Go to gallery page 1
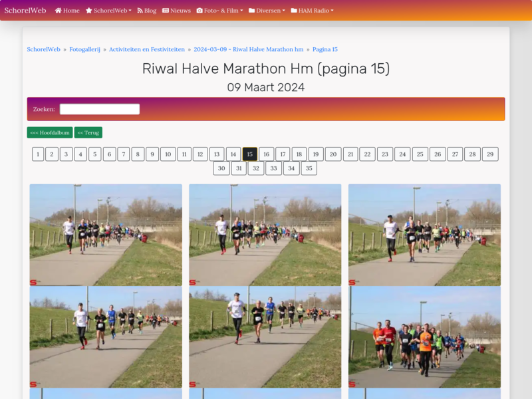The height and width of the screenshot is (399, 532). click(38, 154)
